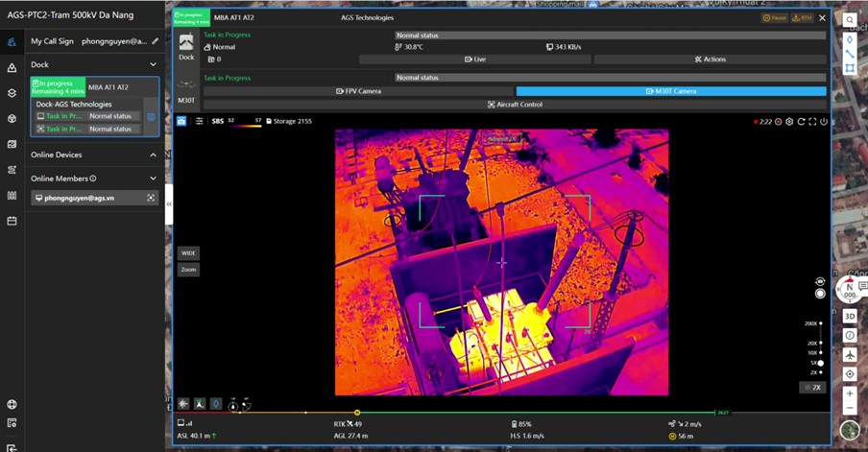Image resolution: width=868 pixels, height=452 pixels.
Task: Toggle the star burst button bottom-left of video
Action: pos(183,404)
